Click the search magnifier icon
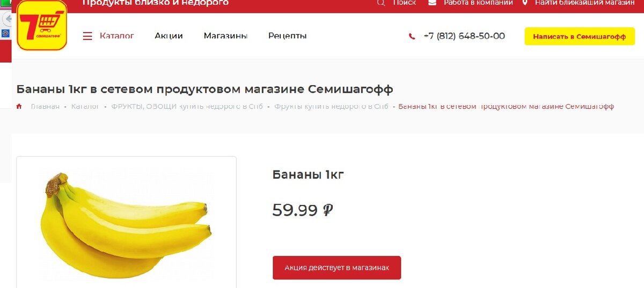 click(x=381, y=3)
